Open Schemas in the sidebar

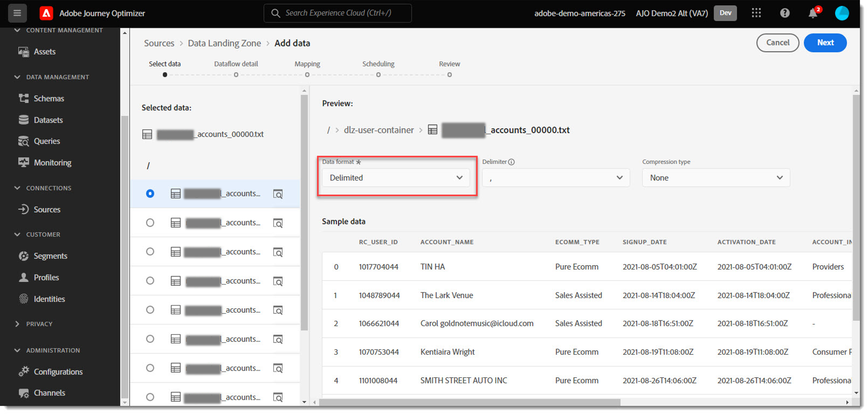pyautogui.click(x=49, y=99)
